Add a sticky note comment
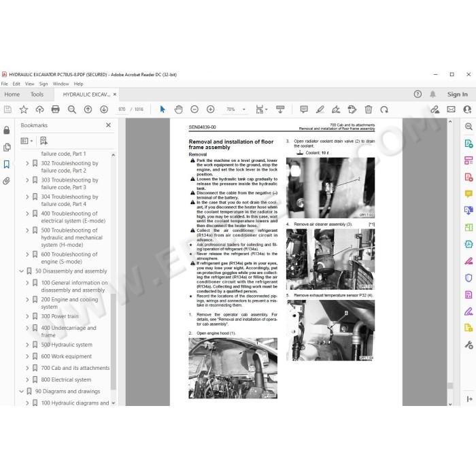Screen dimensions: 476x476 pos(304,109)
